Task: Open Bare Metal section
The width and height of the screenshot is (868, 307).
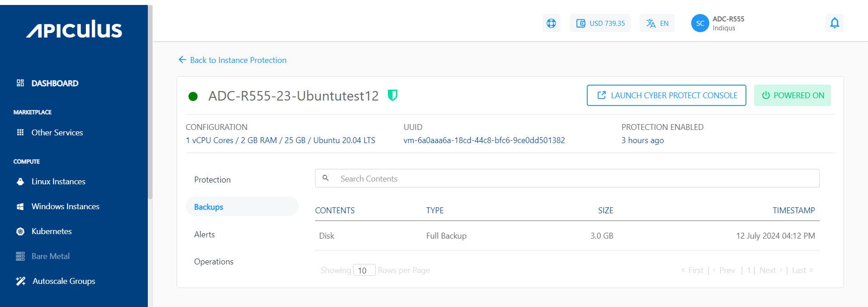Action: 51,256
